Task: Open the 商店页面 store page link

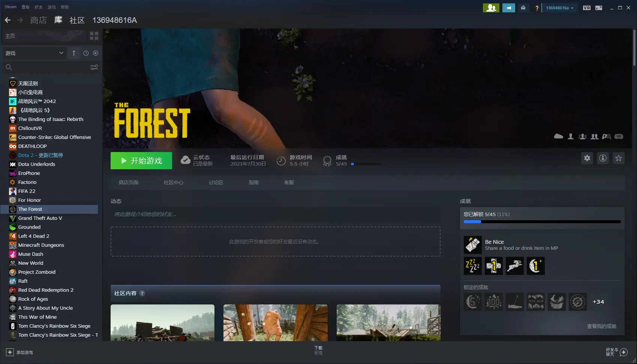Action: click(x=129, y=182)
